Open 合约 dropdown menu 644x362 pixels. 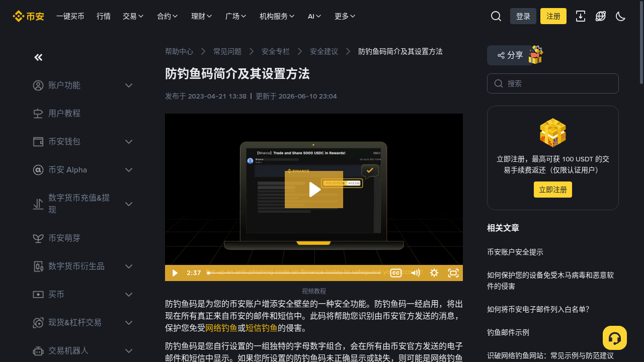(x=168, y=16)
